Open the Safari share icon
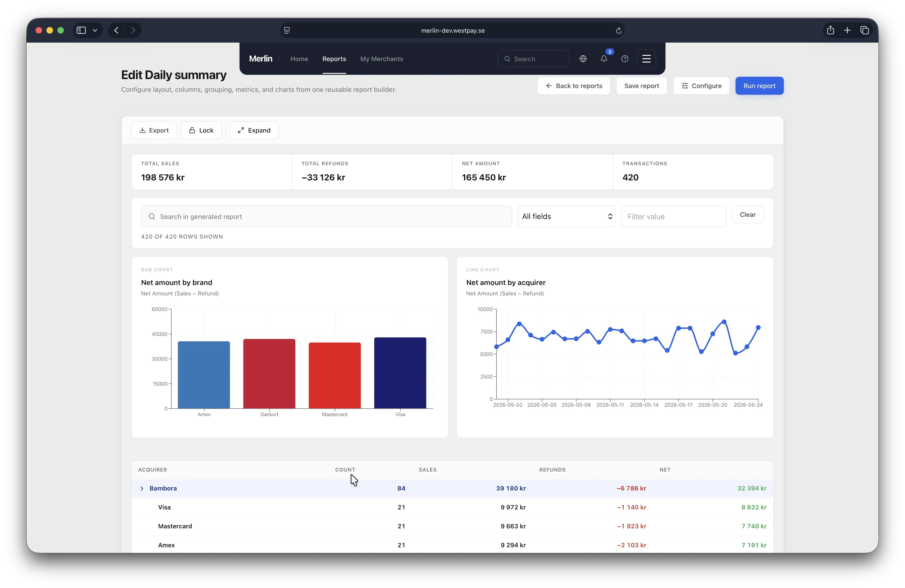The height and width of the screenshot is (588, 905). point(830,31)
